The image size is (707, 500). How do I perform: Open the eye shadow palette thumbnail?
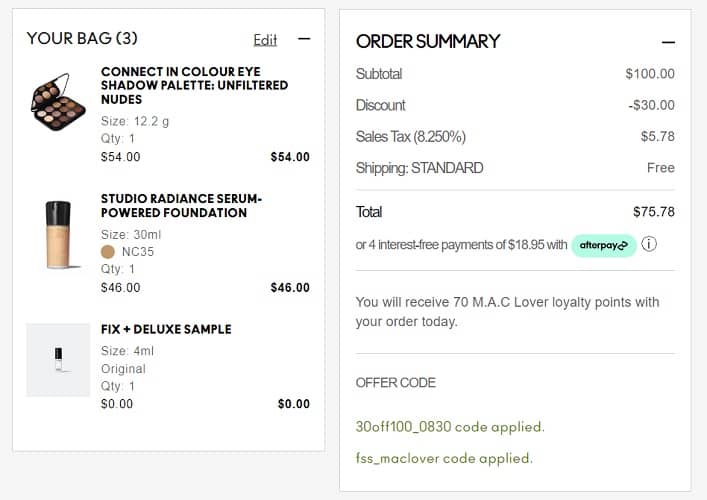tap(58, 102)
